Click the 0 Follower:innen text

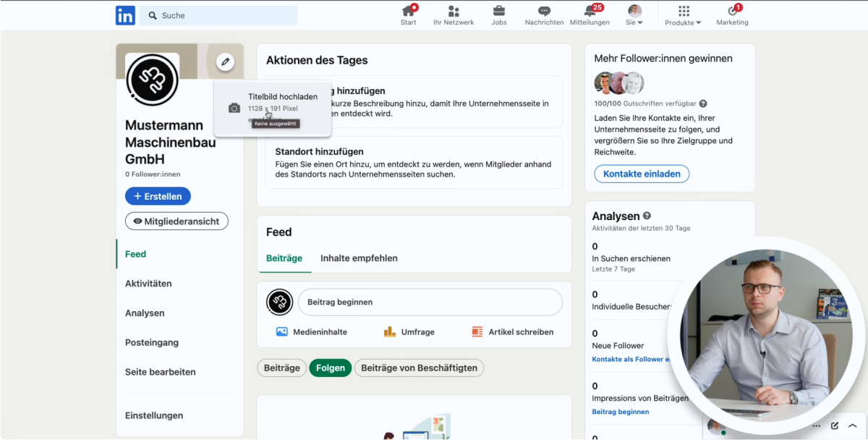[153, 174]
